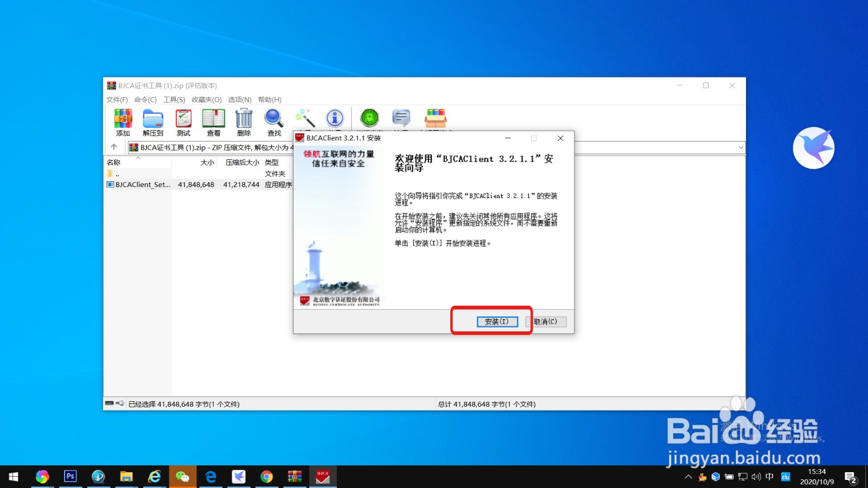The image size is (868, 488).
Task: Click the Test (测试) toolbar icon
Action: click(183, 123)
